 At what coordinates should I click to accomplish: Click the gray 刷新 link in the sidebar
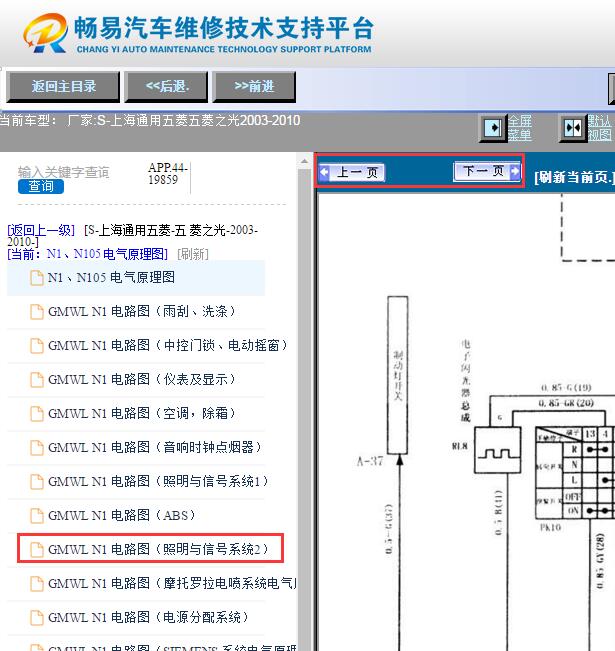coord(193,254)
